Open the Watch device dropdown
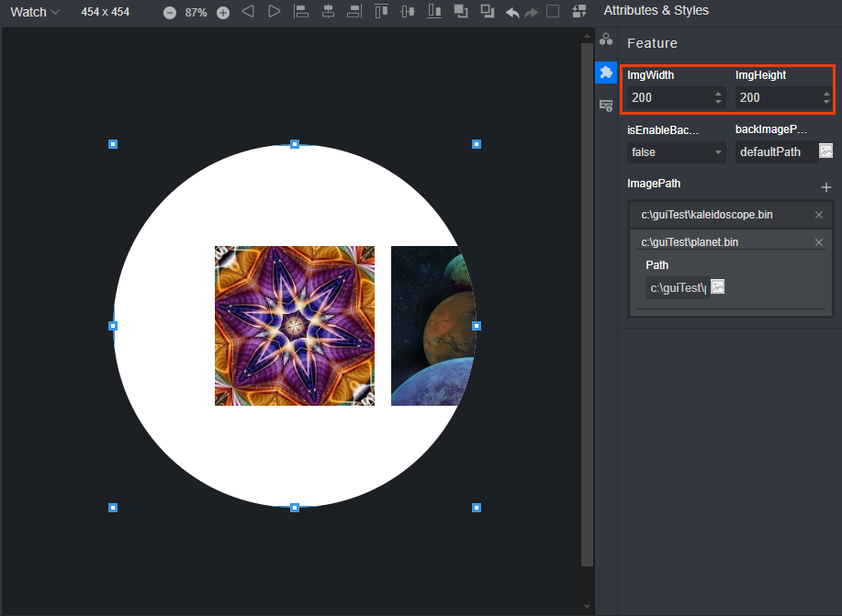Image resolution: width=842 pixels, height=616 pixels. [35, 12]
